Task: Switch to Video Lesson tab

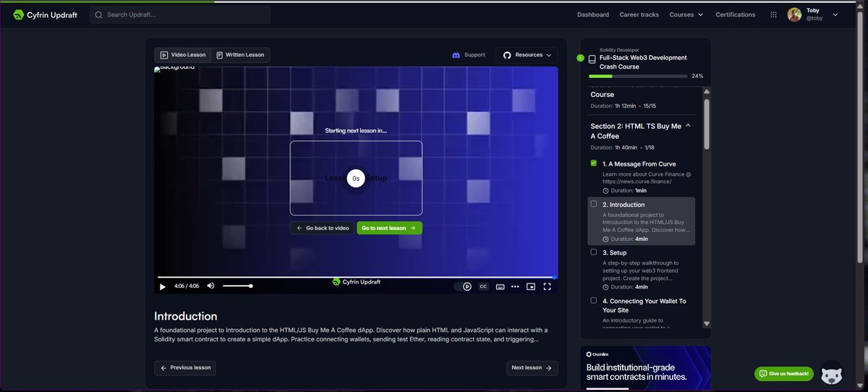Action: (183, 55)
